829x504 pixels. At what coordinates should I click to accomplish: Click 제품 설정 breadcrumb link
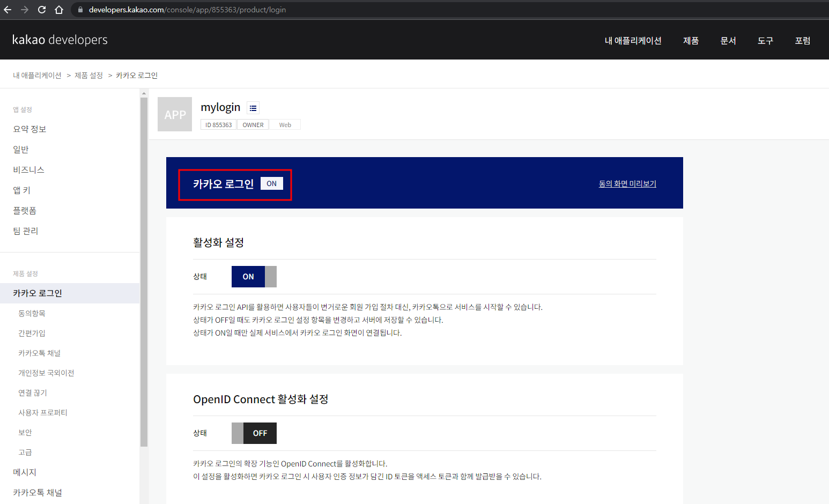pos(88,76)
